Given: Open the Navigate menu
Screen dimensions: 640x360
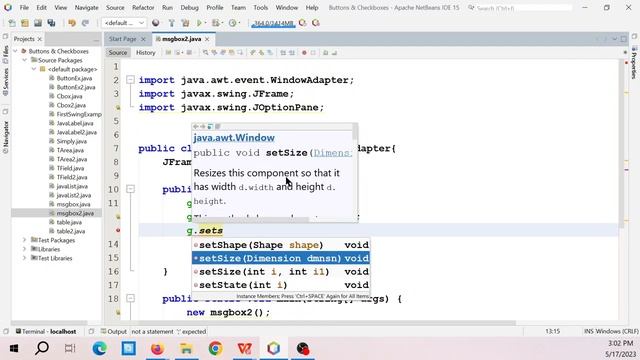Looking at the screenshot, I should [x=87, y=7].
